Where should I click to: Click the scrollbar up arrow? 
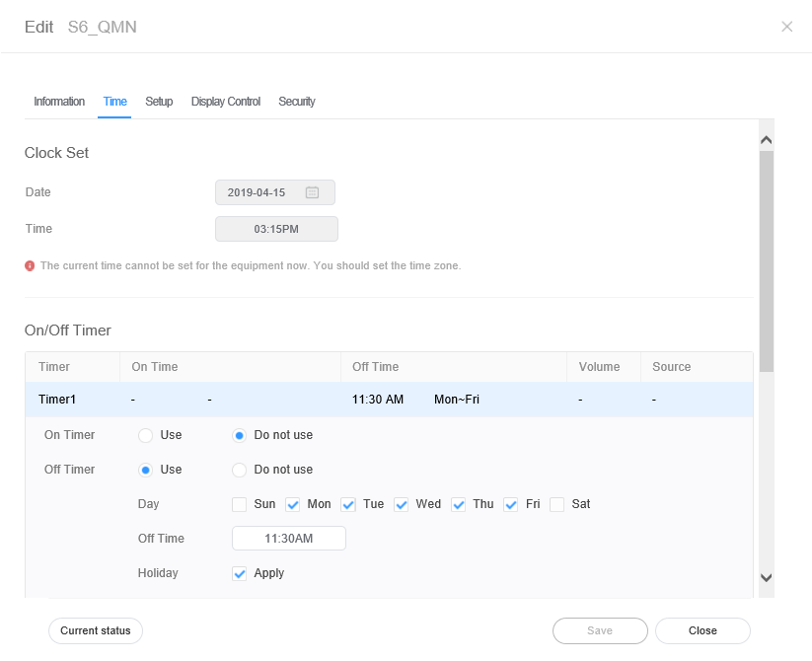[x=766, y=140]
